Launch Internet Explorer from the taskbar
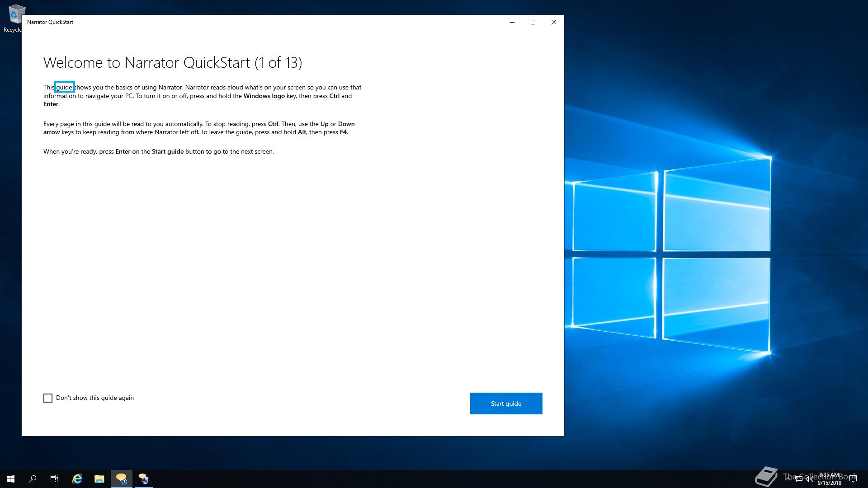The image size is (868, 488). (x=77, y=479)
